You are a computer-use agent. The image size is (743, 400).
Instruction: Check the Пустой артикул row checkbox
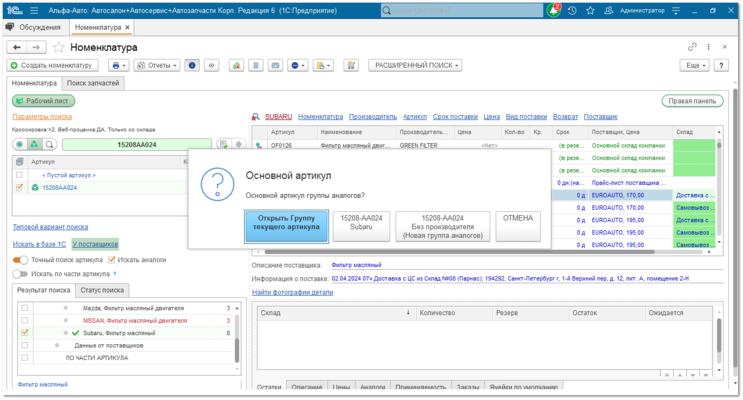(x=19, y=175)
